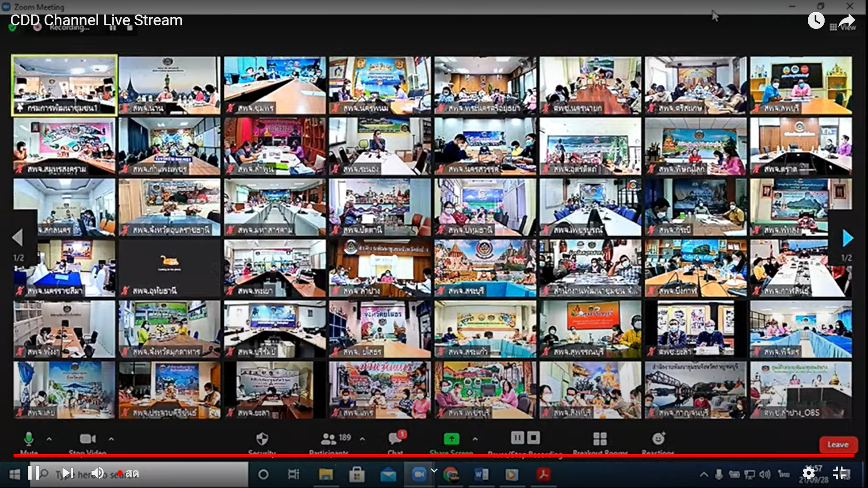Select the yellow-highlighted active speaker tile

click(x=64, y=85)
